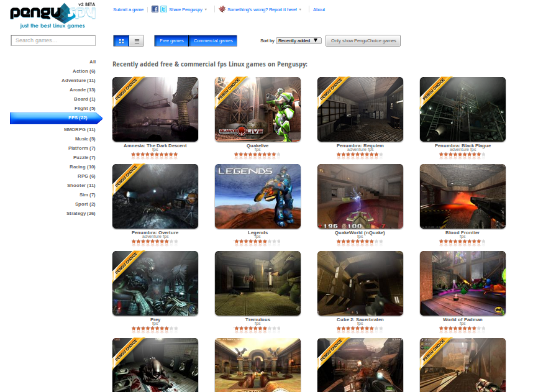Click the bug report icon
The image size is (533, 392).
point(222,9)
